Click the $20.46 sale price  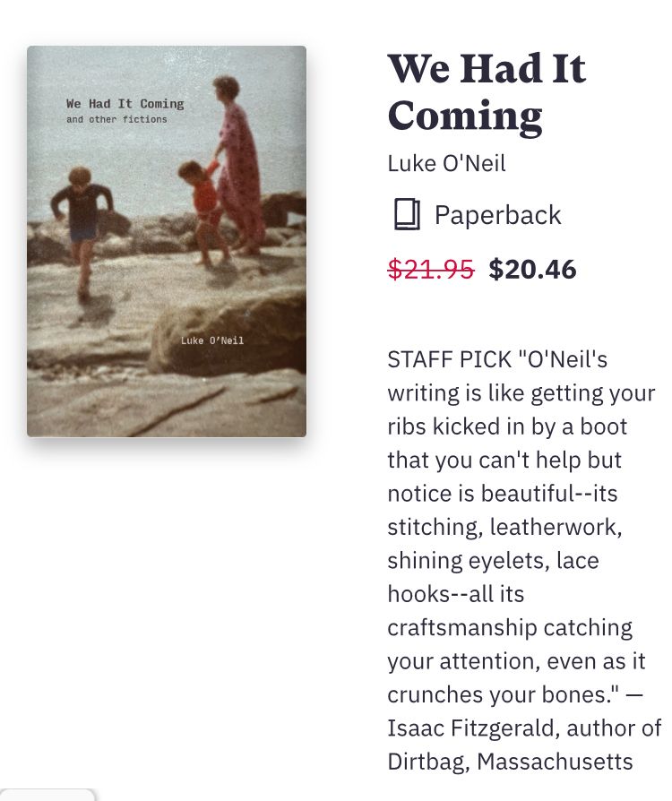click(x=532, y=269)
